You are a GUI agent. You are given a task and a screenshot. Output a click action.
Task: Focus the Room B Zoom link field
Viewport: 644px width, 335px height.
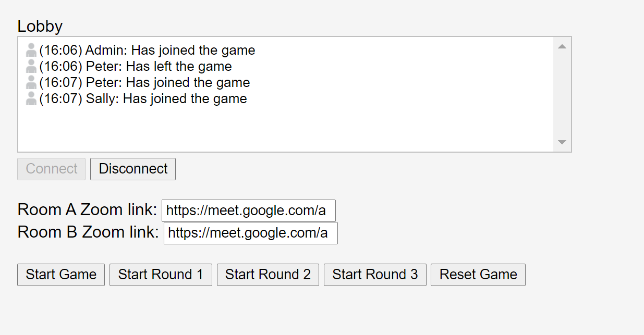click(250, 233)
